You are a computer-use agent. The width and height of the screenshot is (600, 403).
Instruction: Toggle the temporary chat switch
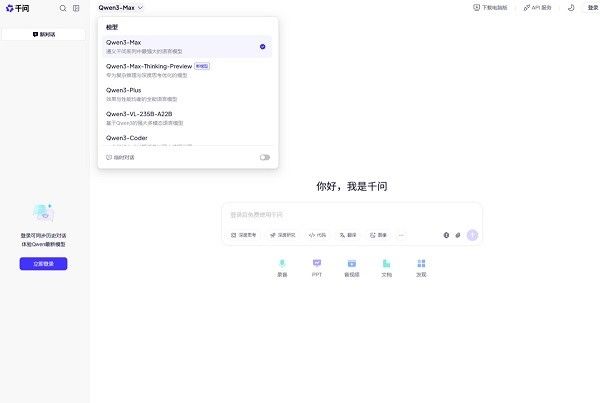pos(265,157)
